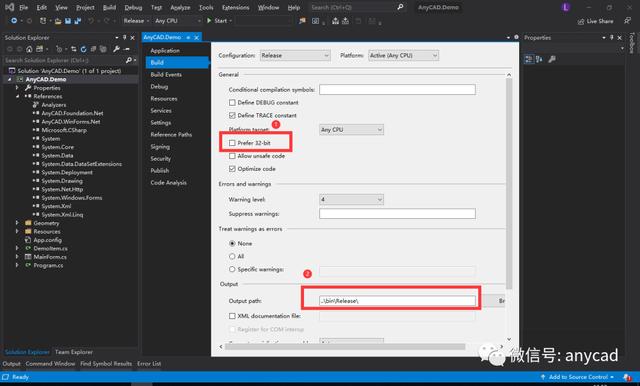This screenshot has height=386, width=640.
Task: Click the Show All Files icon
Action: [103, 49]
